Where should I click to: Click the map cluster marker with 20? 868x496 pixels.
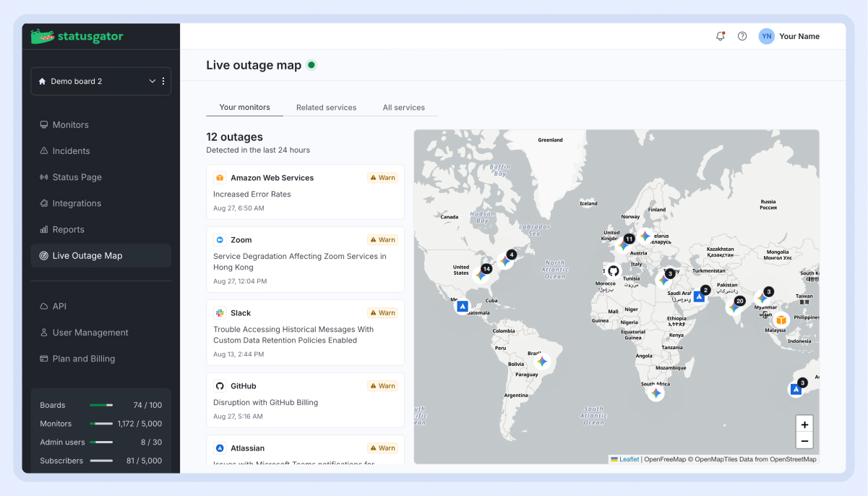735,307
